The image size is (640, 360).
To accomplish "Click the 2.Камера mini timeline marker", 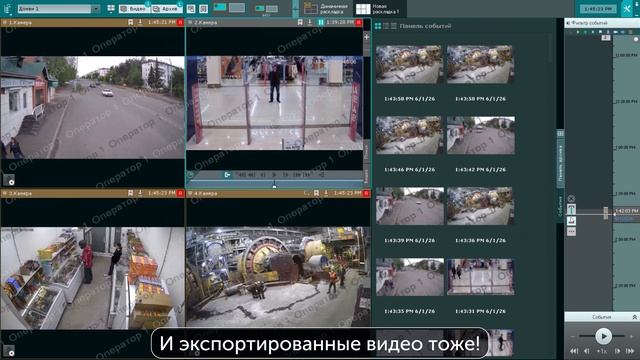I will tap(274, 185).
